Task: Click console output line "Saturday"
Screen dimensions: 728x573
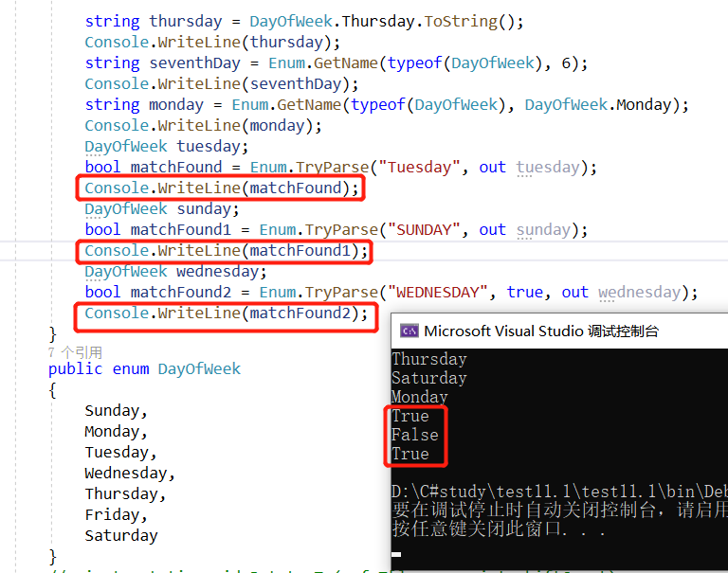Action: pos(429,378)
